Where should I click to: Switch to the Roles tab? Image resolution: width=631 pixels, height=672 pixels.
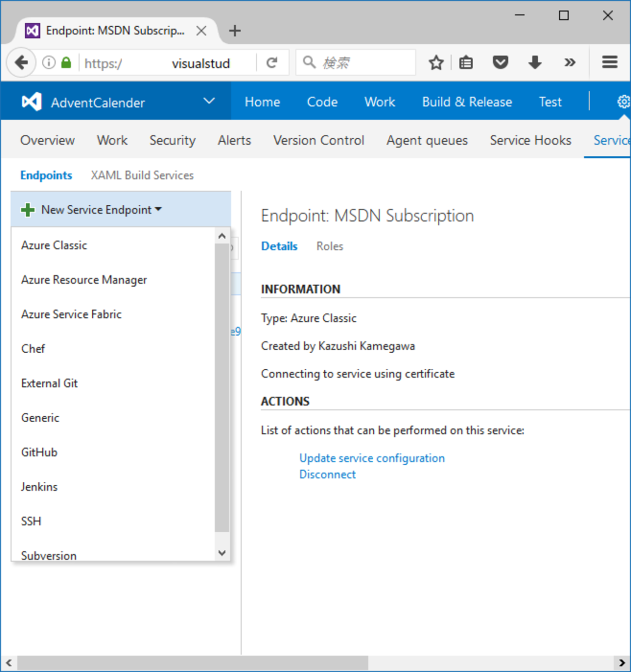[x=330, y=246]
